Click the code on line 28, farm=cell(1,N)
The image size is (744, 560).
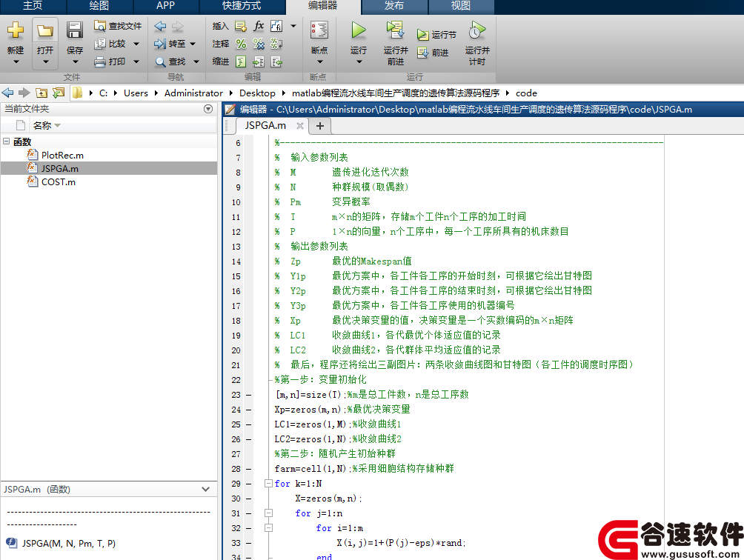tap(313, 469)
